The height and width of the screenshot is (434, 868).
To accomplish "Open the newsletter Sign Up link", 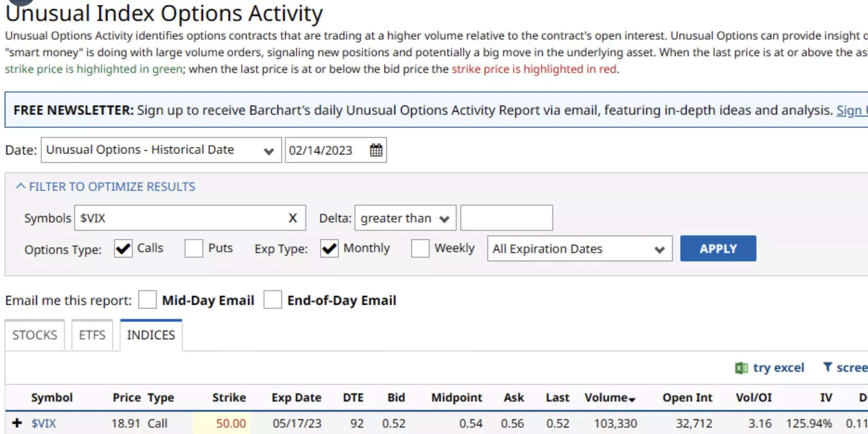I will (x=851, y=110).
